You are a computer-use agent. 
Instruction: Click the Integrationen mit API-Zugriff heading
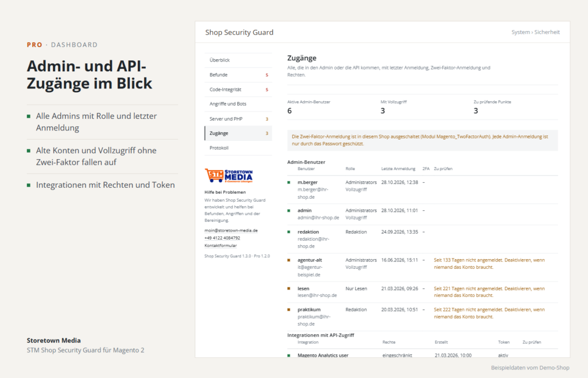(320, 335)
